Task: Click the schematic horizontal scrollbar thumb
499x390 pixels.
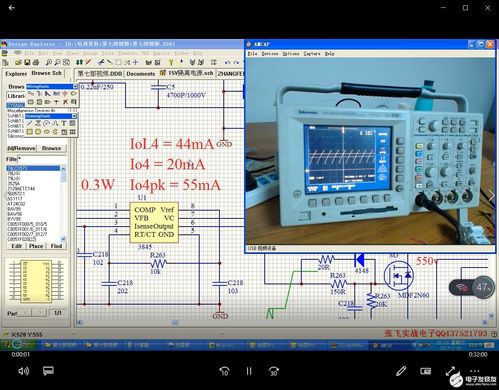Action: coord(175,322)
